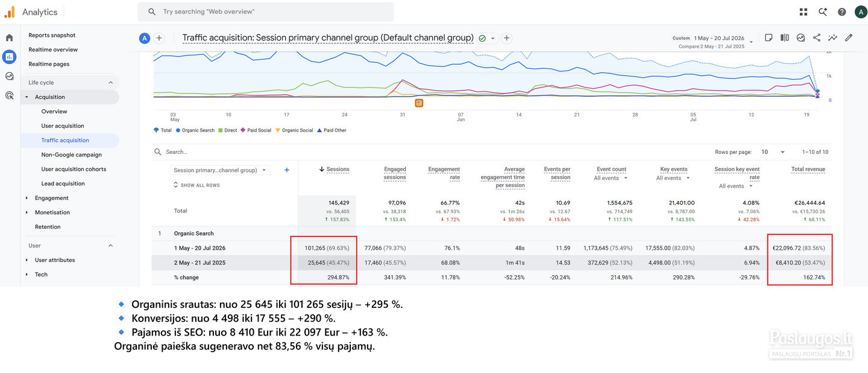Click the edit comparisons icon
The width and height of the screenshot is (868, 373).
pyautogui.click(x=785, y=37)
